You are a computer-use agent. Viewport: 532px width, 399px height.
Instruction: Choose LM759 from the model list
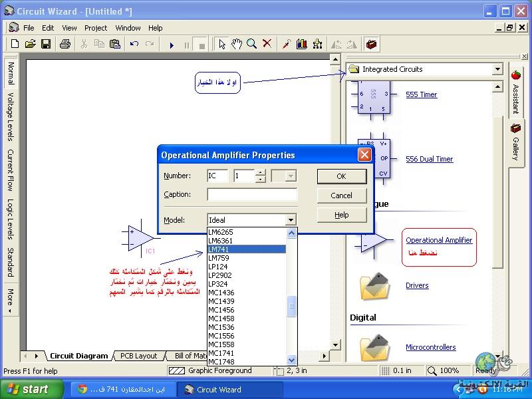(x=247, y=258)
